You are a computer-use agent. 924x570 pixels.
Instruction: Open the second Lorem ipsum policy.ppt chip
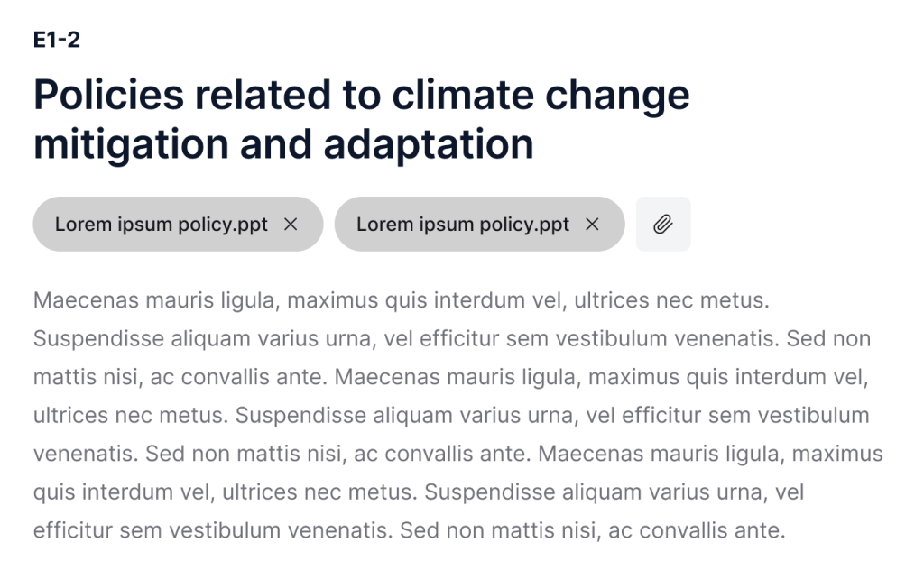click(x=463, y=225)
